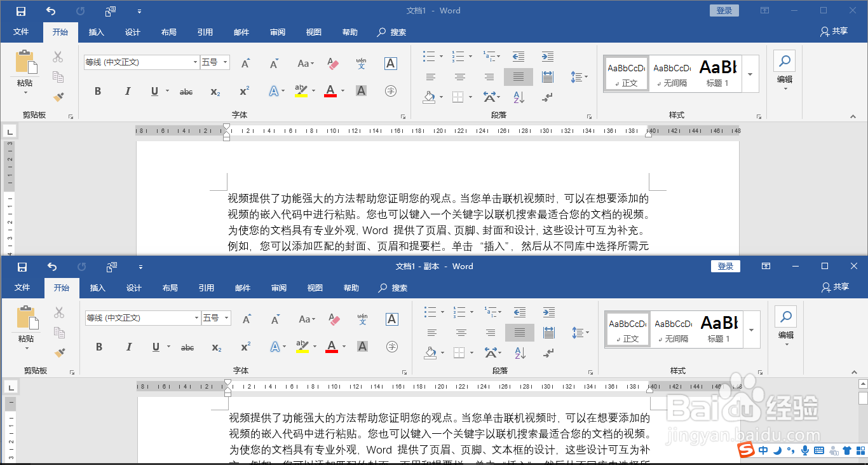Switch to 设计 tab in 副本 window

[x=134, y=288]
